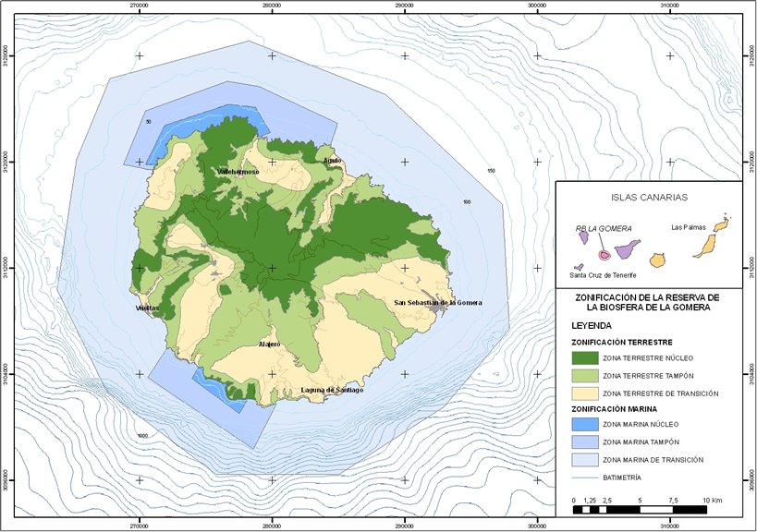Click the Laguna de Santiago label

(332, 390)
